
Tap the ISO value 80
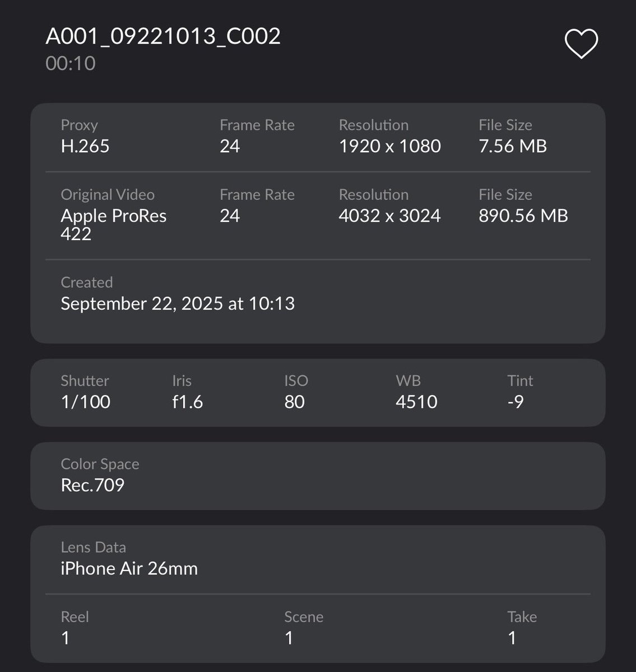point(295,402)
